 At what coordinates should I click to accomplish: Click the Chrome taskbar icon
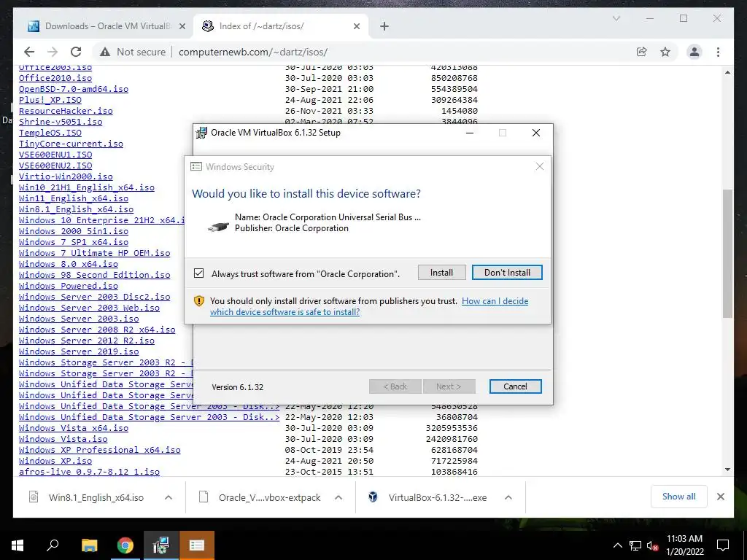tap(125, 545)
